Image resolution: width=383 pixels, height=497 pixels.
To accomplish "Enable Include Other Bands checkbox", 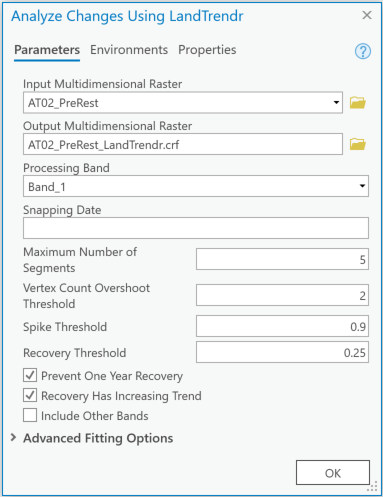I will (x=30, y=415).
